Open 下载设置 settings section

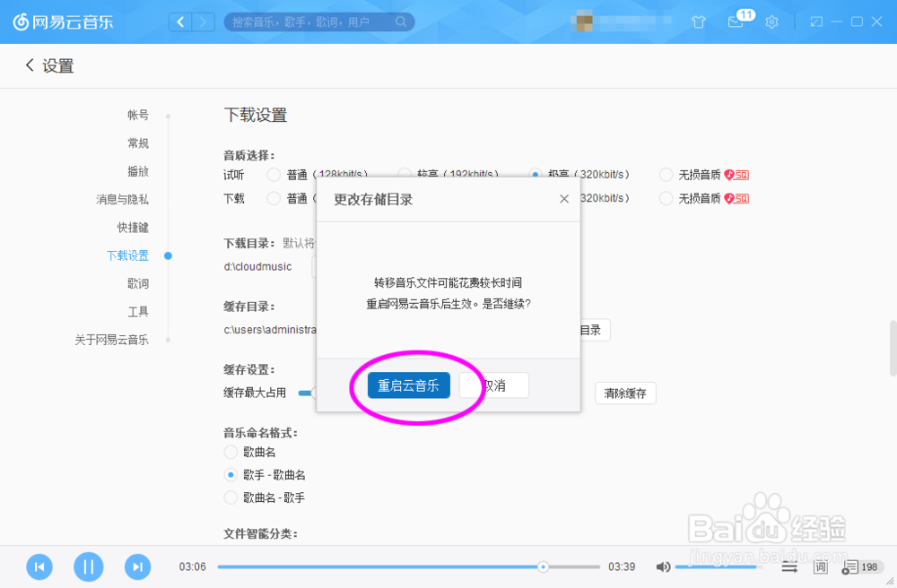pos(127,255)
